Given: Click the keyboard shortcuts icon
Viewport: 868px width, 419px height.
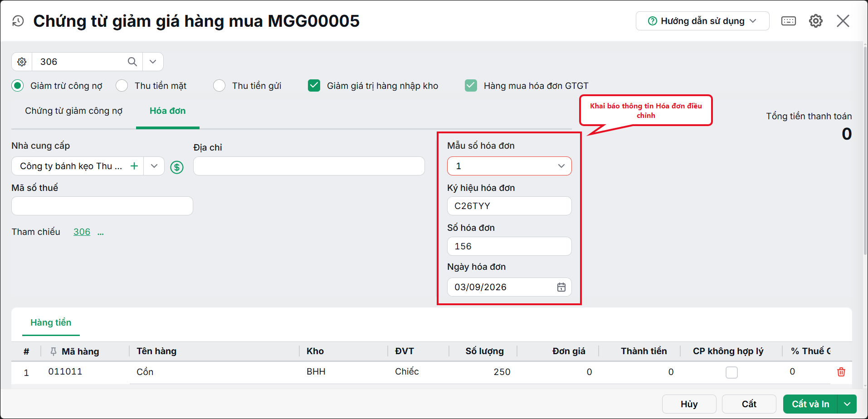Looking at the screenshot, I should pos(788,21).
